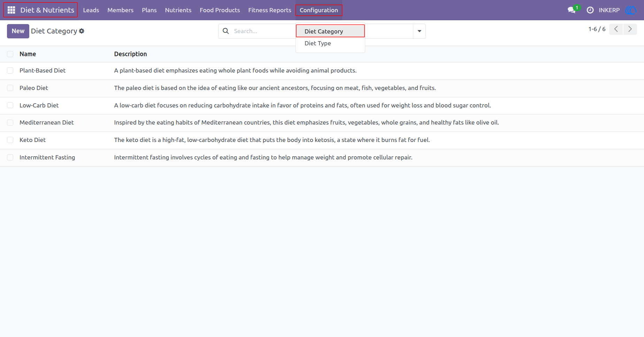The image size is (644, 337).
Task: Open the apps grid home menu icon
Action: 11,10
